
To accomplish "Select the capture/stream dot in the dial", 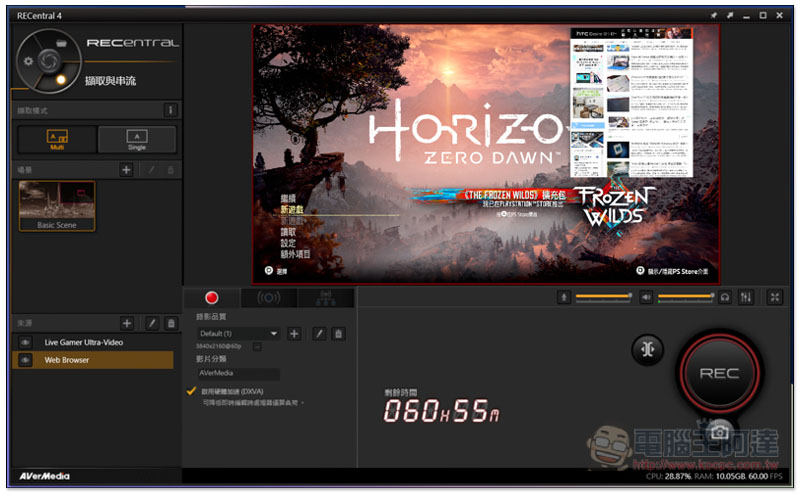I will point(61,79).
